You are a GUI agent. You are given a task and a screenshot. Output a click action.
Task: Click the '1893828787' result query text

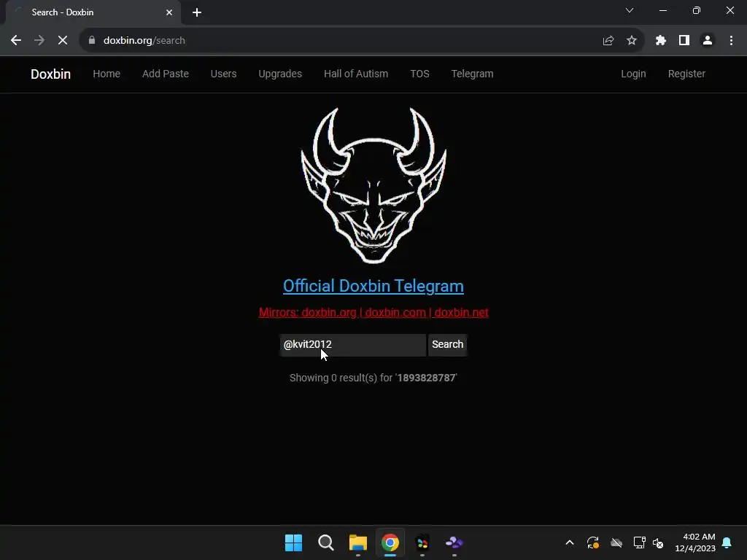(x=426, y=378)
